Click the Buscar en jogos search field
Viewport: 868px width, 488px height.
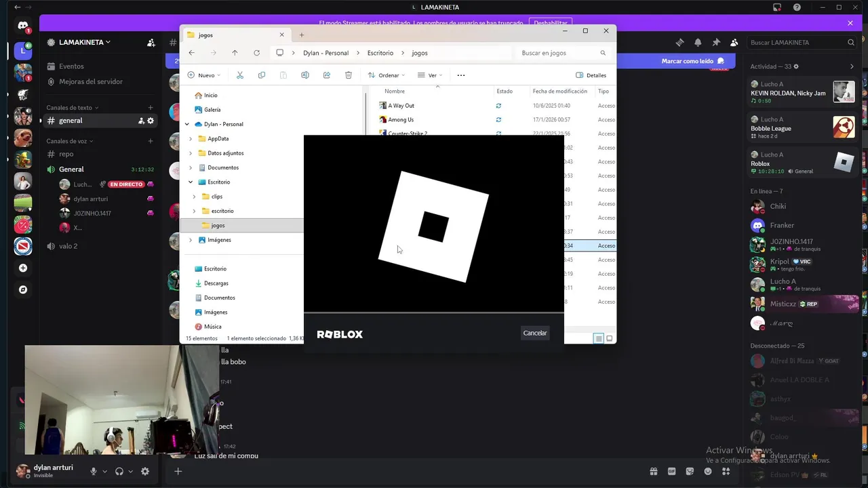562,53
